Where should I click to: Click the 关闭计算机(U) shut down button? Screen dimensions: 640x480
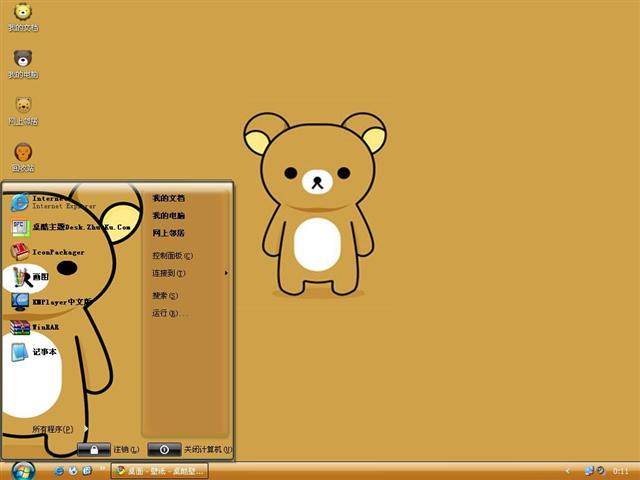click(x=190, y=449)
